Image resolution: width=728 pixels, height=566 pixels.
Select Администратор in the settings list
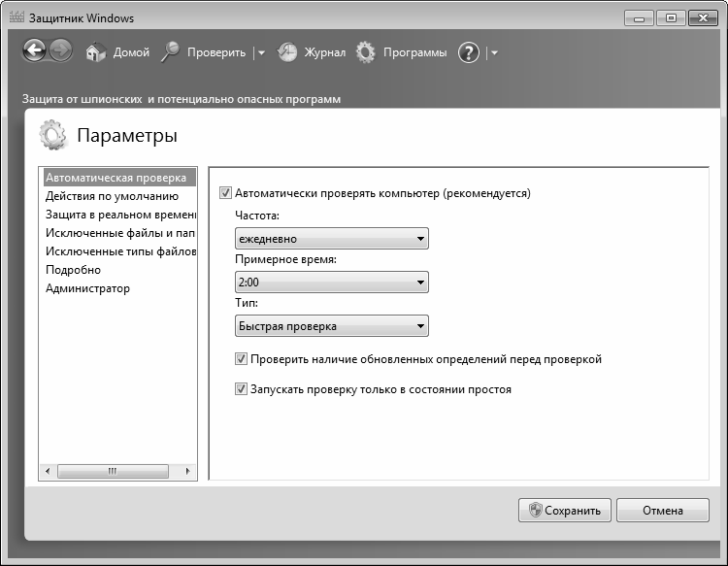pos(87,288)
